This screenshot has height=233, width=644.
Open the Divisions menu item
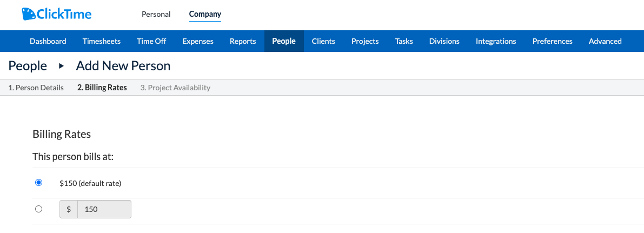444,41
